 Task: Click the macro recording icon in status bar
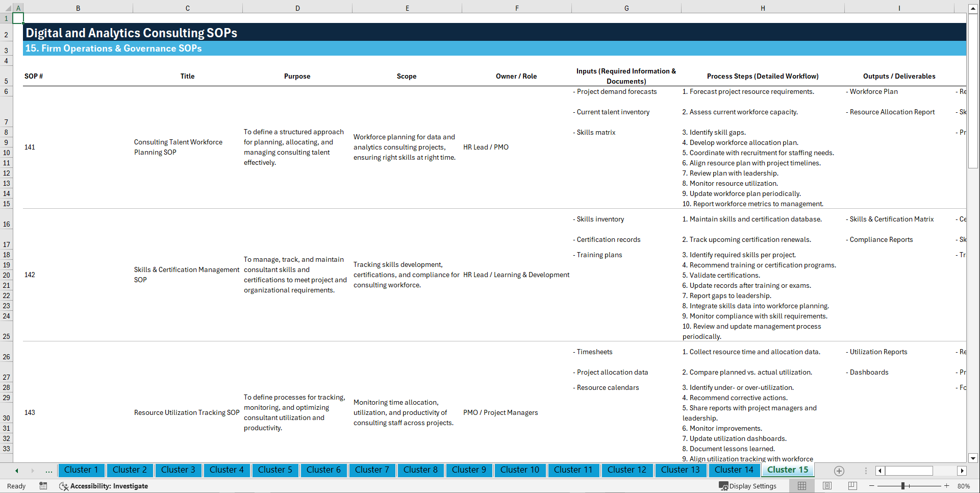(43, 486)
